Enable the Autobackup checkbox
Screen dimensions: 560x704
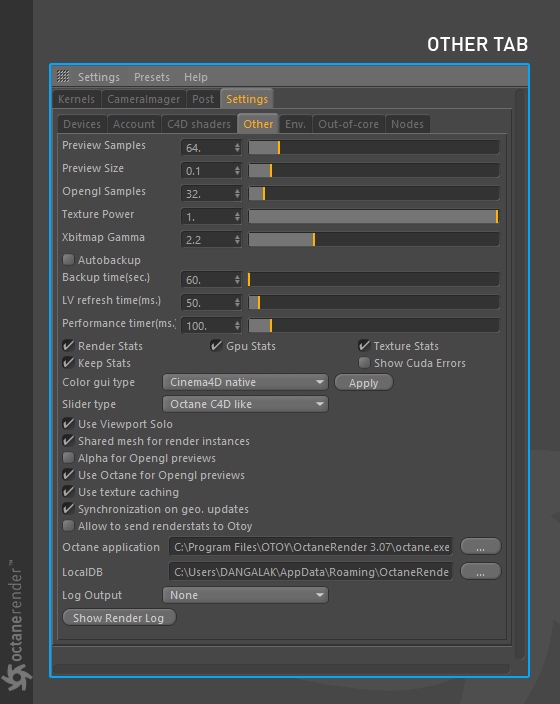click(68, 260)
